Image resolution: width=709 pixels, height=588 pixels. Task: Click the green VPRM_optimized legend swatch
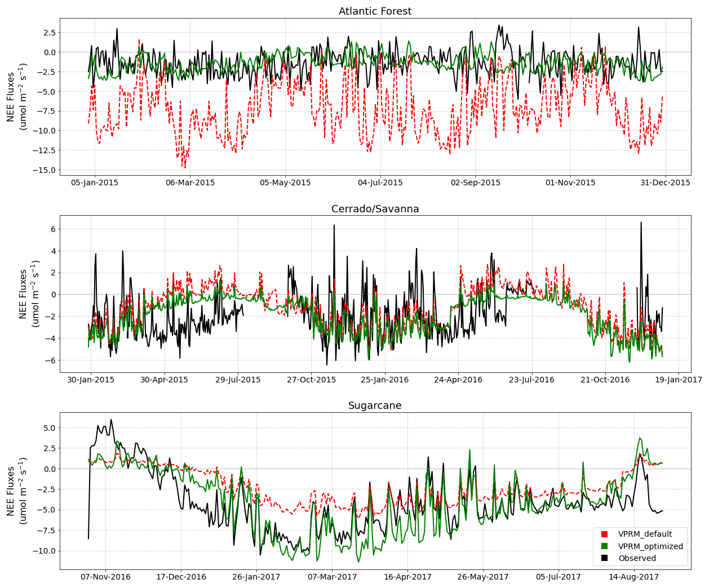tap(604, 546)
